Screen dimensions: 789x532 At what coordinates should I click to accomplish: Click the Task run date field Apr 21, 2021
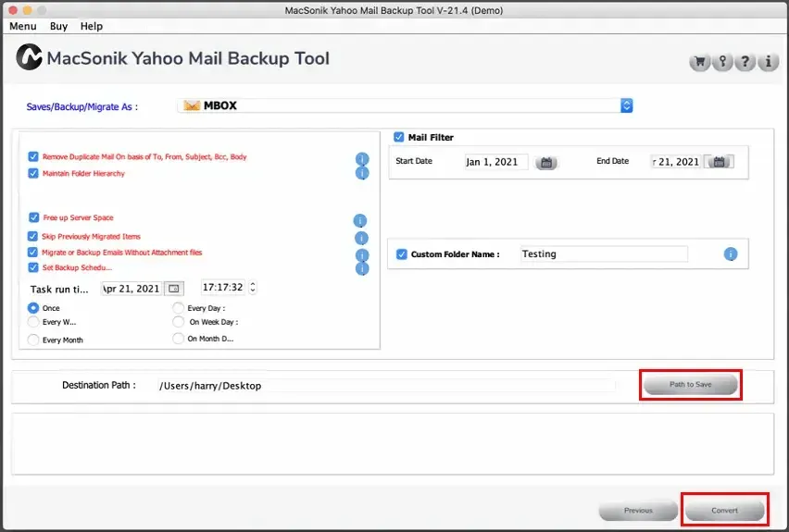[131, 289]
